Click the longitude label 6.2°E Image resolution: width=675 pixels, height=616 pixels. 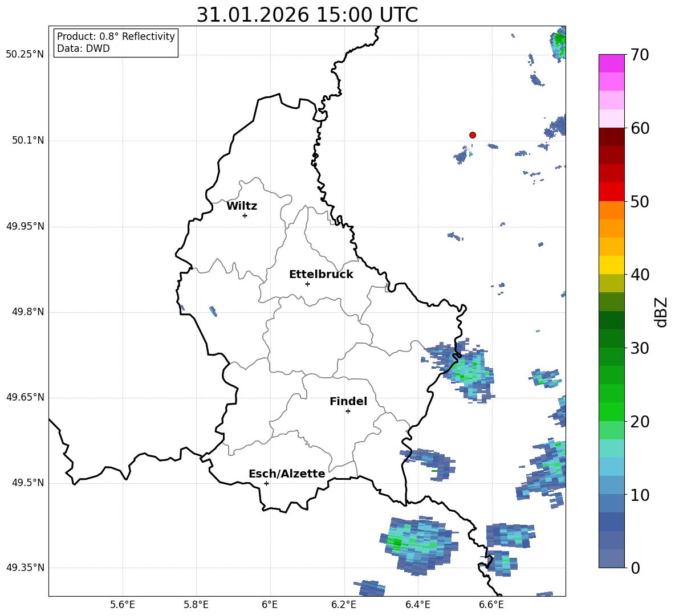(344, 605)
